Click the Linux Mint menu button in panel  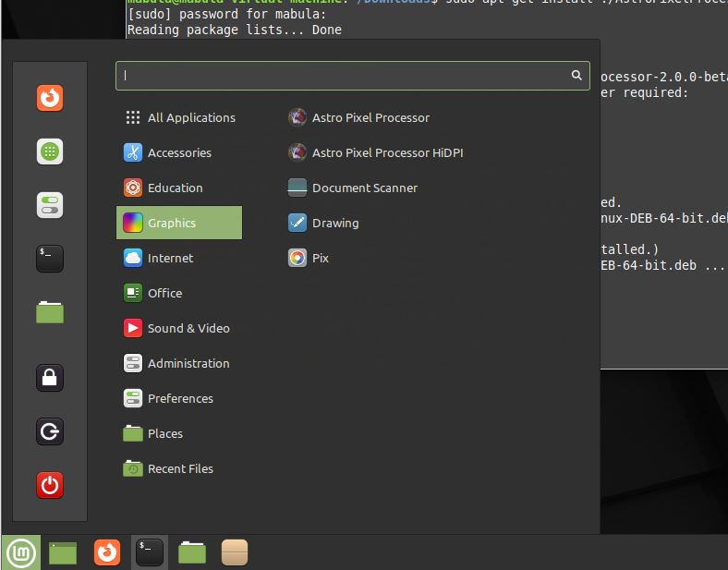pyautogui.click(x=21, y=552)
